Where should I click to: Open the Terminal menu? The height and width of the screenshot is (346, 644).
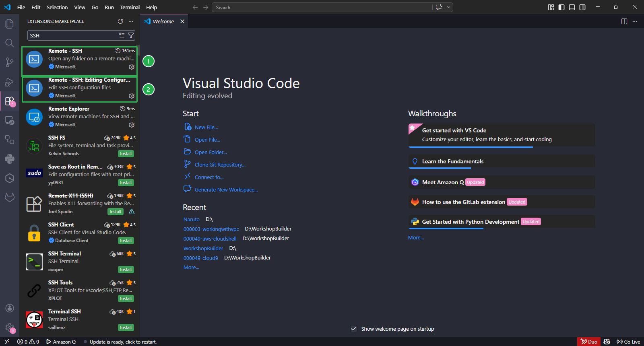(130, 7)
